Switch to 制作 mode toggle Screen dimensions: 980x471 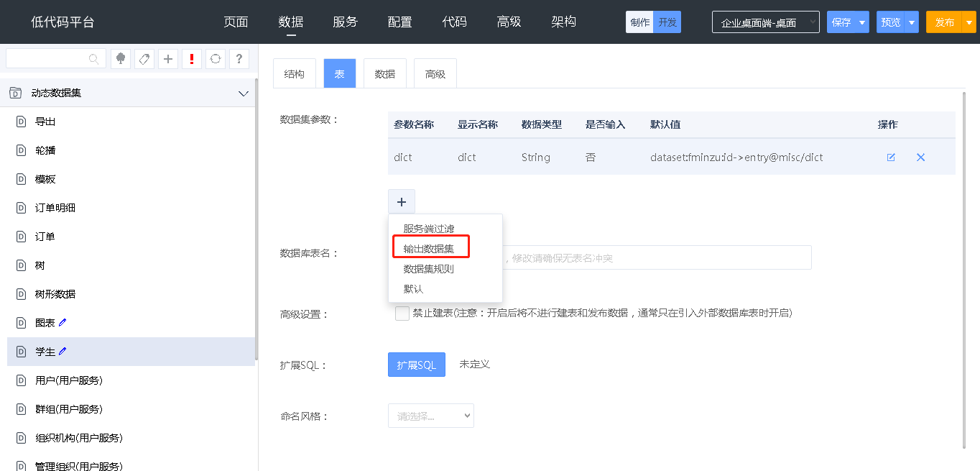tap(639, 22)
